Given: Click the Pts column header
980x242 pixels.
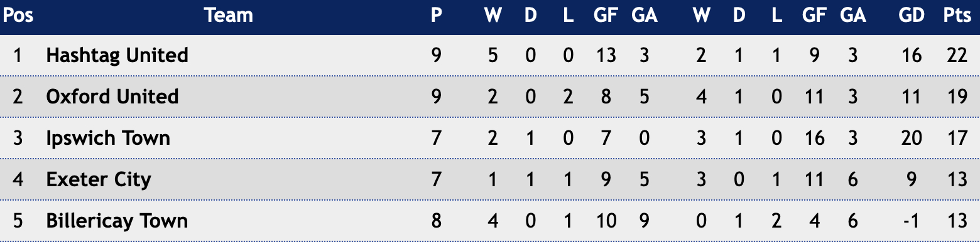Looking at the screenshot, I should point(957,16).
